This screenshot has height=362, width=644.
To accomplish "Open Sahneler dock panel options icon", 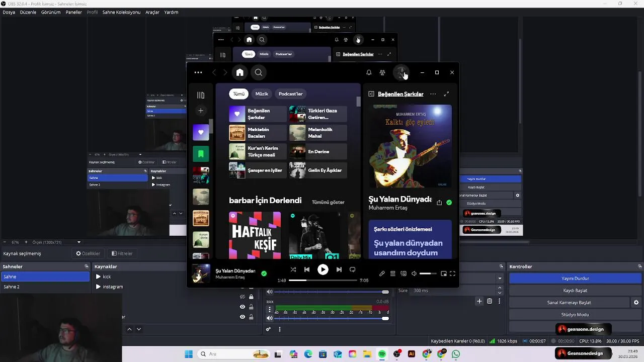I will pyautogui.click(x=87, y=266).
